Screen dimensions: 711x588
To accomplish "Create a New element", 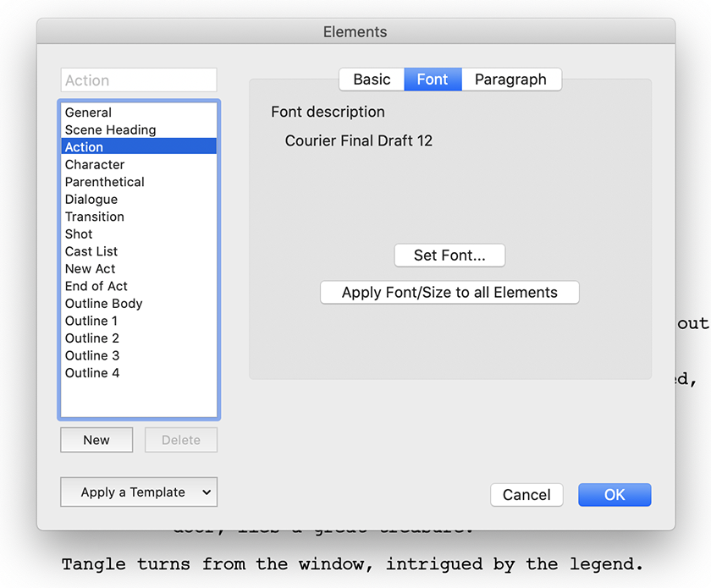I will pyautogui.click(x=96, y=440).
